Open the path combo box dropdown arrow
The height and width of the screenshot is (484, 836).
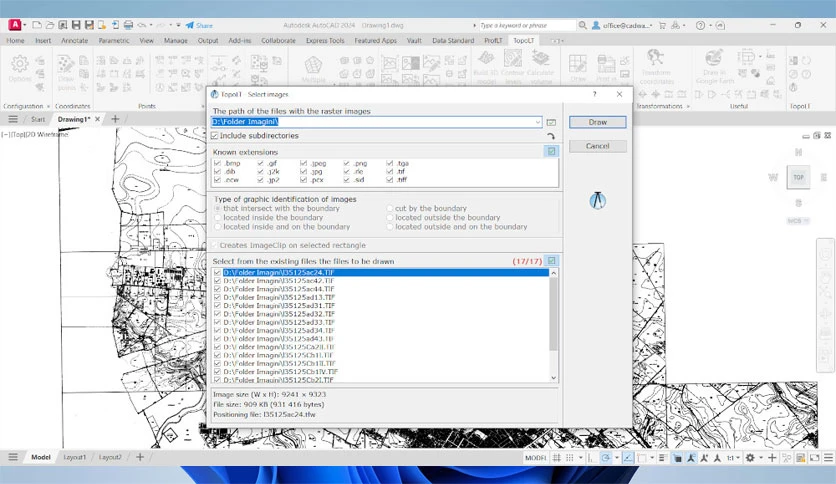tap(538, 122)
